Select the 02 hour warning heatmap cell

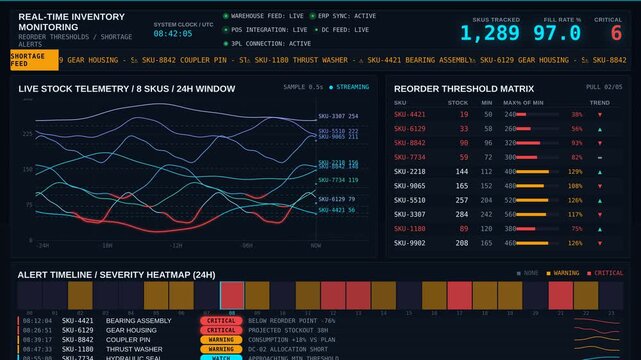tap(80, 295)
